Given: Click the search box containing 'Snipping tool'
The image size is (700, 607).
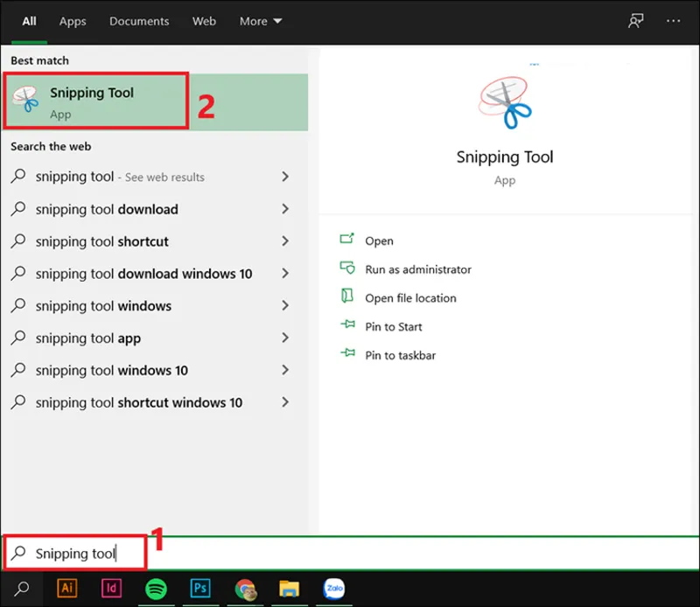Looking at the screenshot, I should pos(351,553).
